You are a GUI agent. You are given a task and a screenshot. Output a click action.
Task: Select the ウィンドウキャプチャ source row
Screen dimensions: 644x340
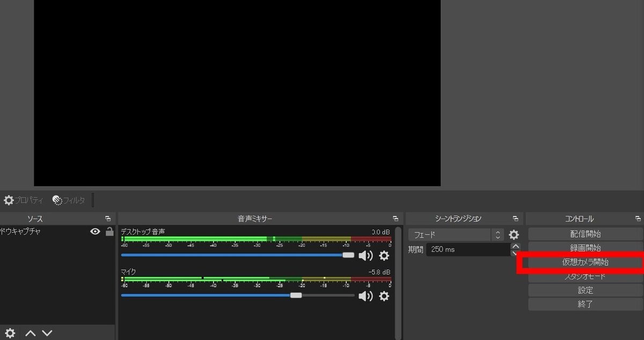pyautogui.click(x=57, y=232)
